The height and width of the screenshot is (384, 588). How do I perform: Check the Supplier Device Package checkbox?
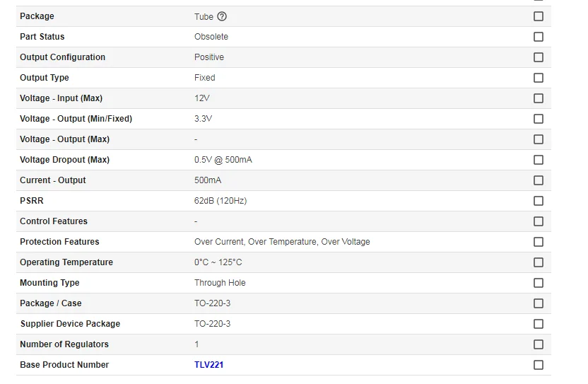point(539,324)
